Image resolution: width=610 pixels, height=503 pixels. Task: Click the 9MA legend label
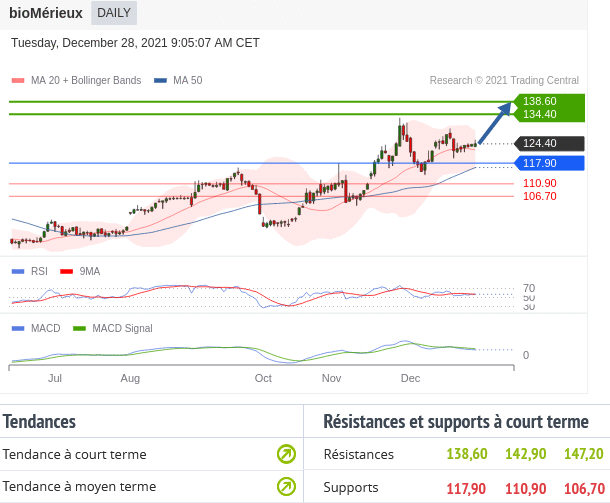click(x=90, y=272)
